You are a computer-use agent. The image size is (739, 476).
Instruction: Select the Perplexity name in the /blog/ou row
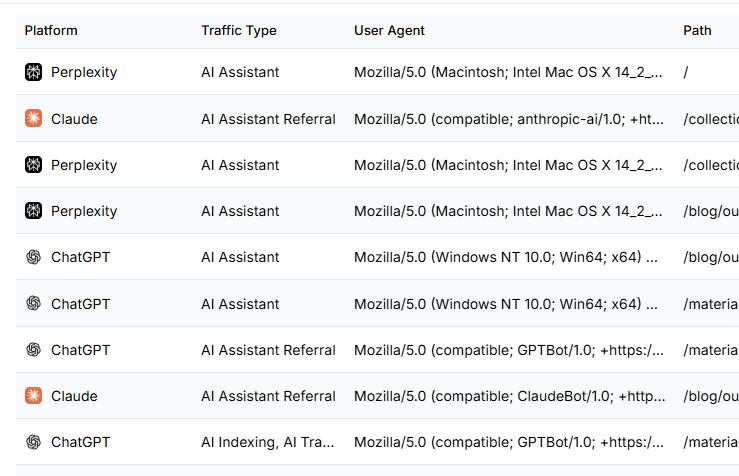[84, 211]
